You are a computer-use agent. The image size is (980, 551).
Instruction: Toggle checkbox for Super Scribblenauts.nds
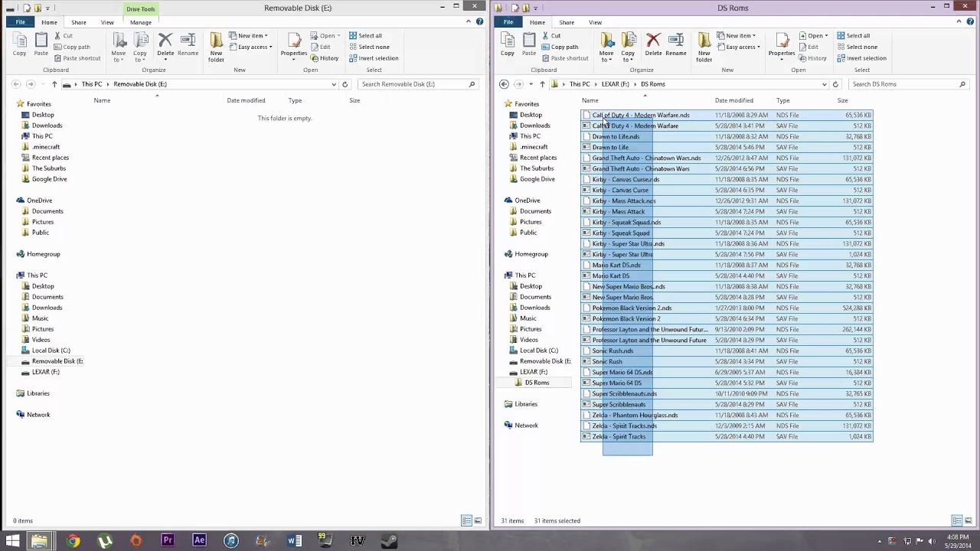pos(586,393)
